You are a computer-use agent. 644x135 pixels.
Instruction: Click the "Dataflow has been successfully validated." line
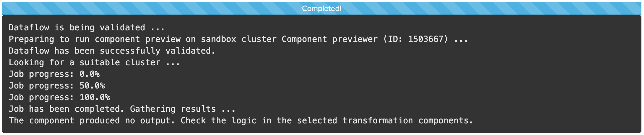pos(112,51)
